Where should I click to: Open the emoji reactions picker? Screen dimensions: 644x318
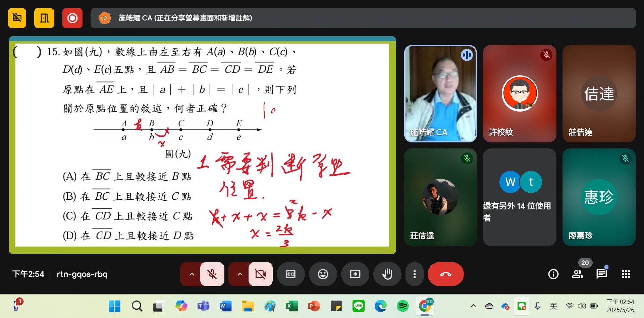tap(323, 274)
